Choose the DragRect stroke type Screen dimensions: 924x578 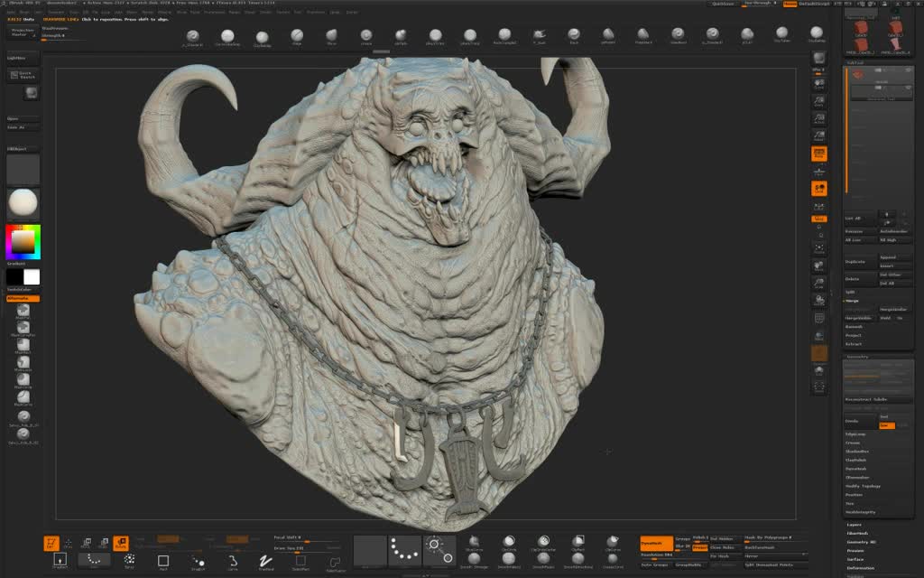(x=60, y=561)
